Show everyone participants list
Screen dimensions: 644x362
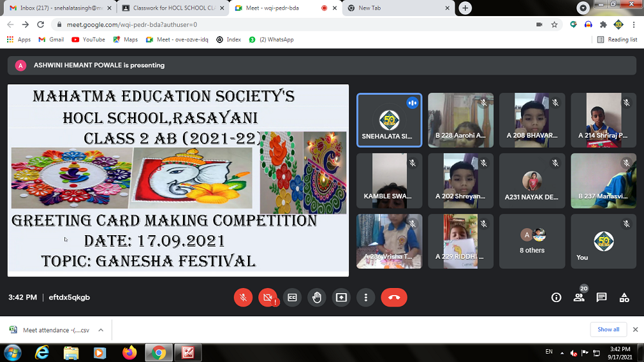(x=579, y=298)
